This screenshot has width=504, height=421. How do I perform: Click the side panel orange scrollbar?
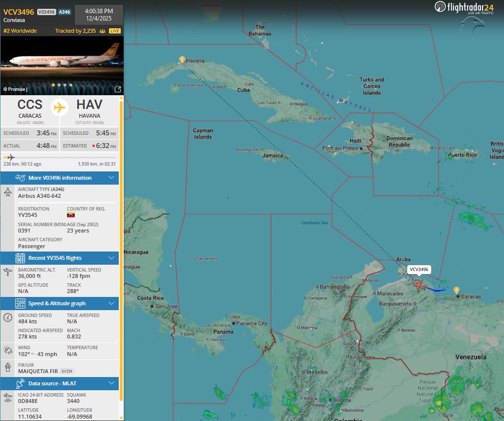click(x=121, y=251)
